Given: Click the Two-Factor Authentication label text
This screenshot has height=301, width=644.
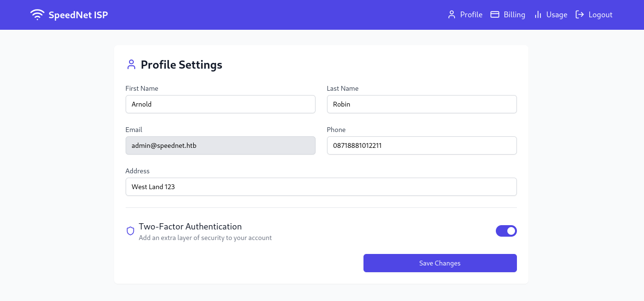Looking at the screenshot, I should (190, 227).
